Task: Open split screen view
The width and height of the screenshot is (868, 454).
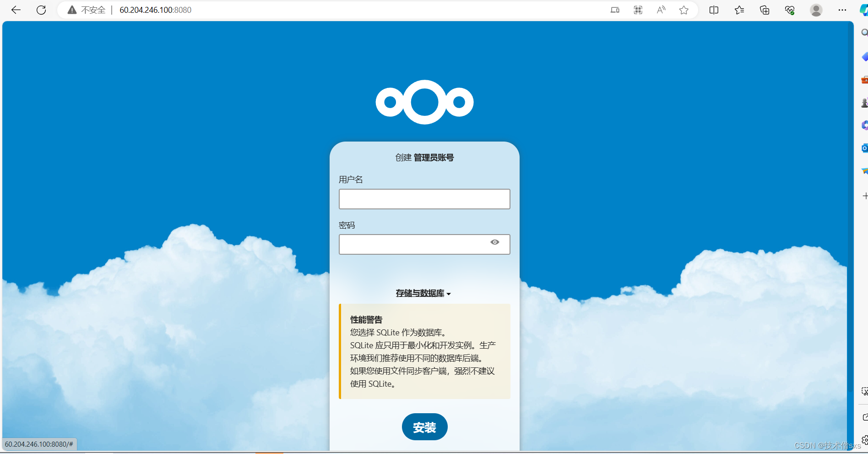Action: pyautogui.click(x=714, y=10)
